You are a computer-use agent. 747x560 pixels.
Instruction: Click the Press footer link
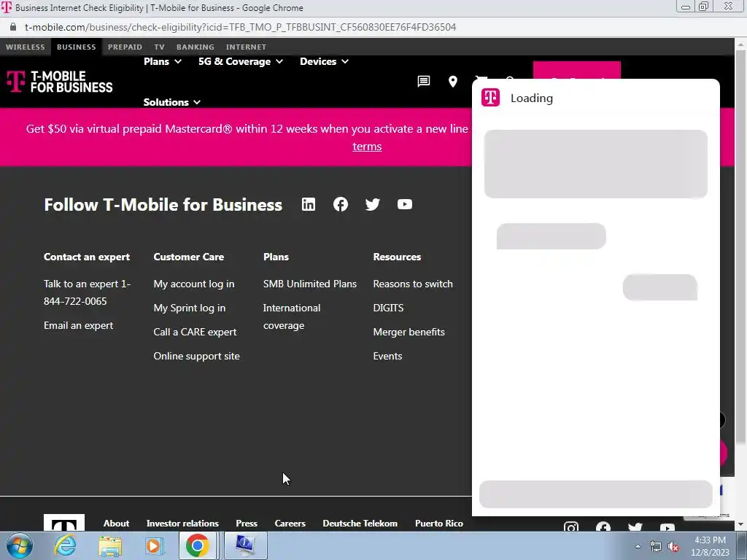pos(247,524)
